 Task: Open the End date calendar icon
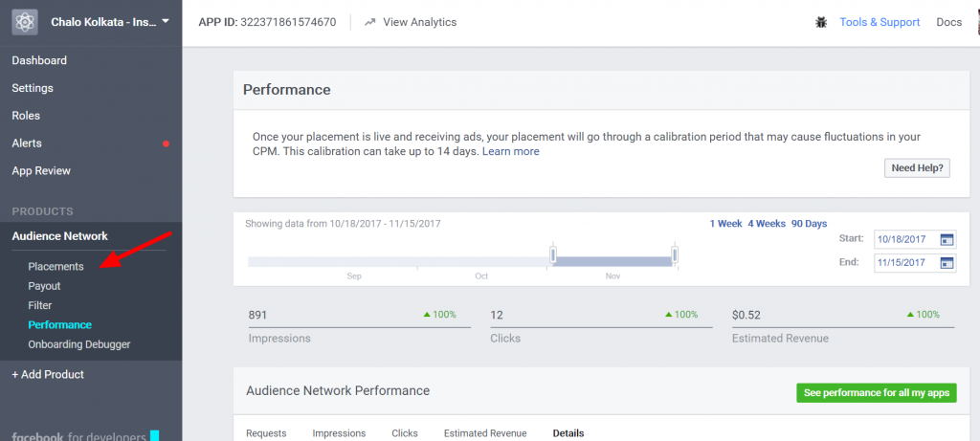tap(947, 262)
